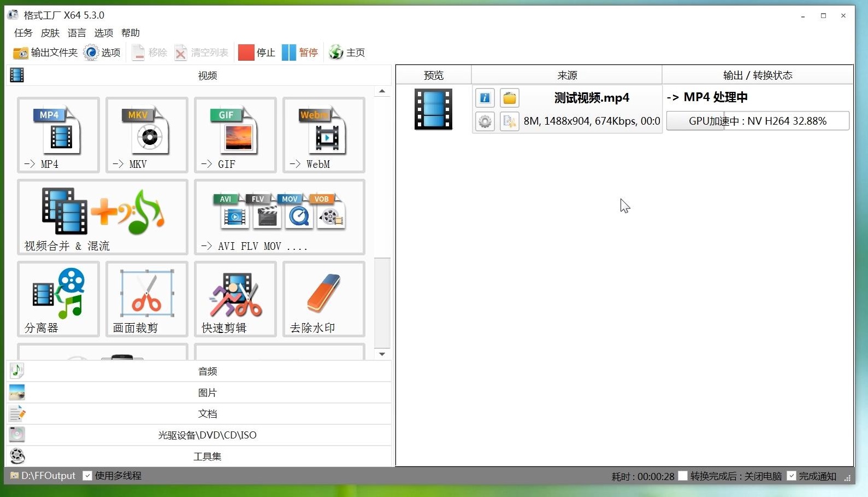Stop conversion with the 停止 button
This screenshot has height=497, width=868.
[257, 52]
